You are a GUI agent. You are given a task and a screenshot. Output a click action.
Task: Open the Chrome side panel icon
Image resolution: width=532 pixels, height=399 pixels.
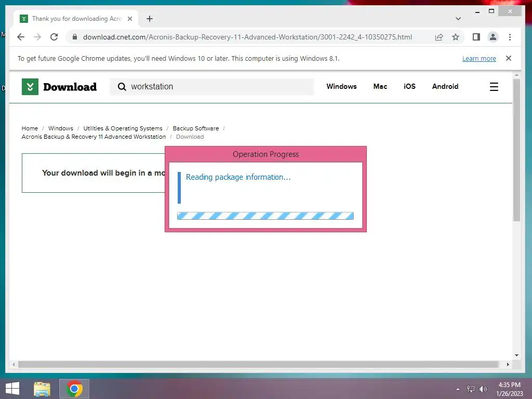[x=476, y=37]
